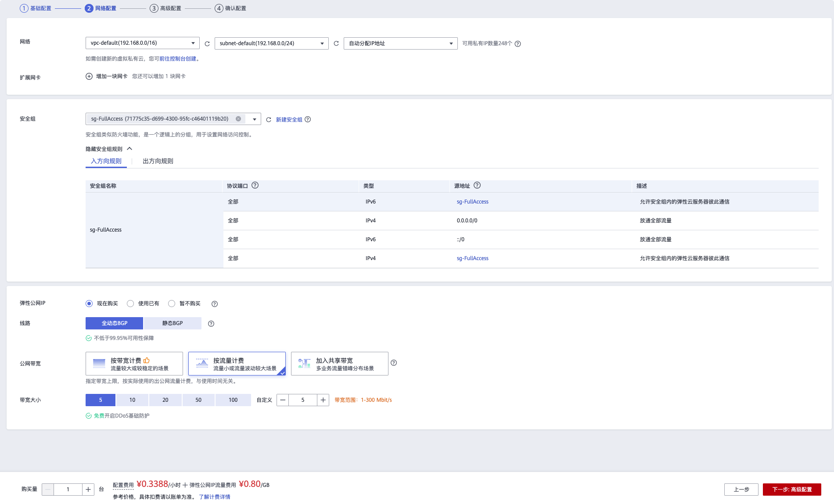Open help for BGP line type

(x=211, y=324)
